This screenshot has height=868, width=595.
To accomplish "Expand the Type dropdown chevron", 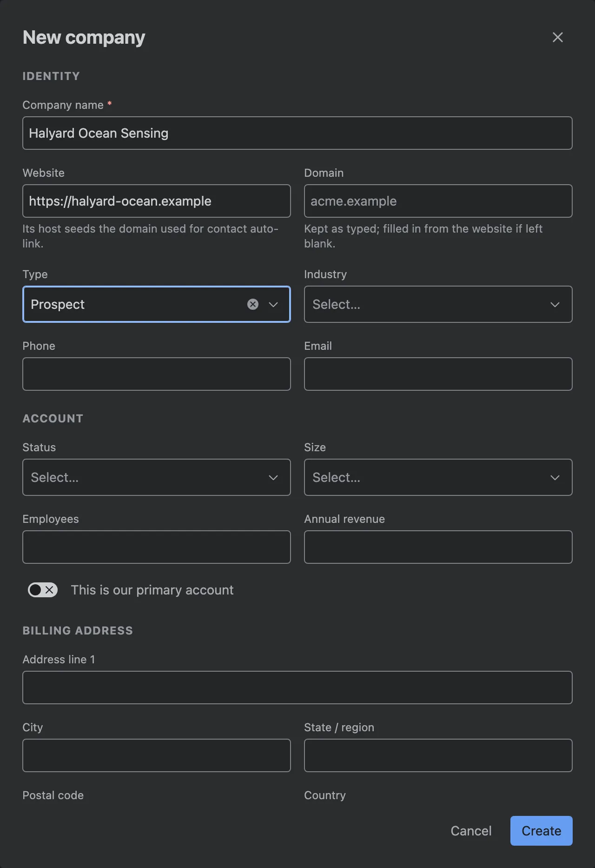I will tap(273, 304).
